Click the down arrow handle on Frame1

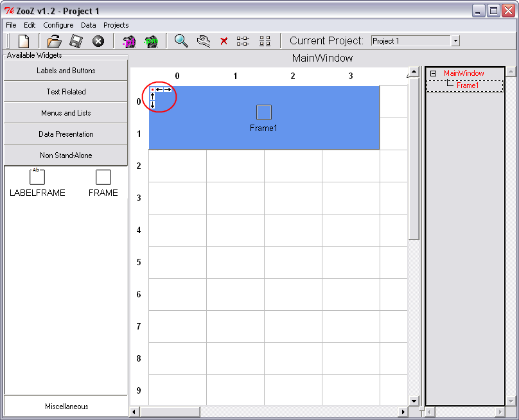point(153,105)
